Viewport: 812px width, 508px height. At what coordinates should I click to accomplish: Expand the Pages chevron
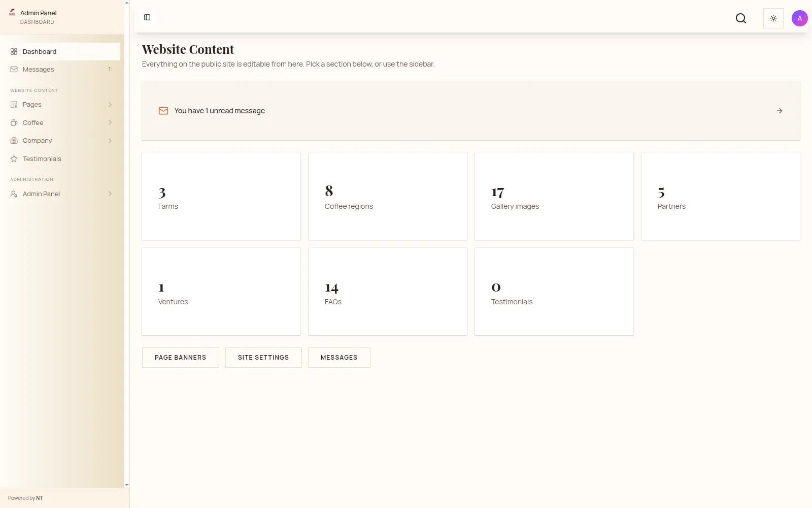tap(110, 105)
